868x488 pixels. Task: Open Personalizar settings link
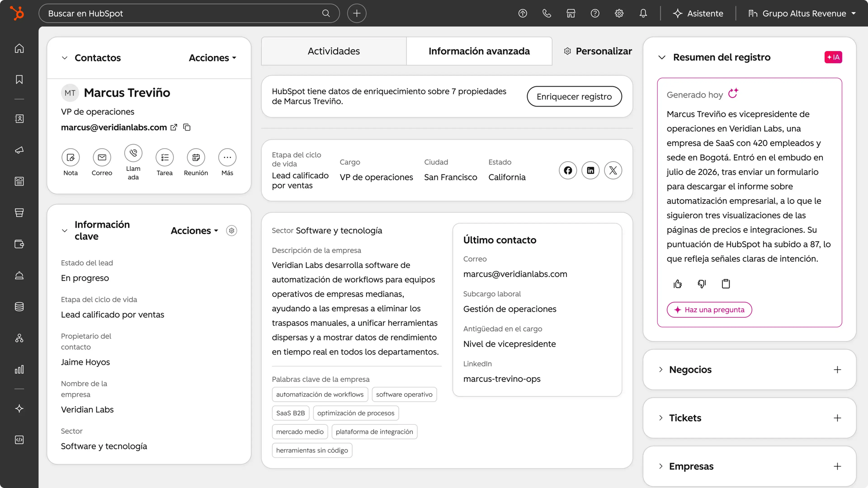(598, 51)
